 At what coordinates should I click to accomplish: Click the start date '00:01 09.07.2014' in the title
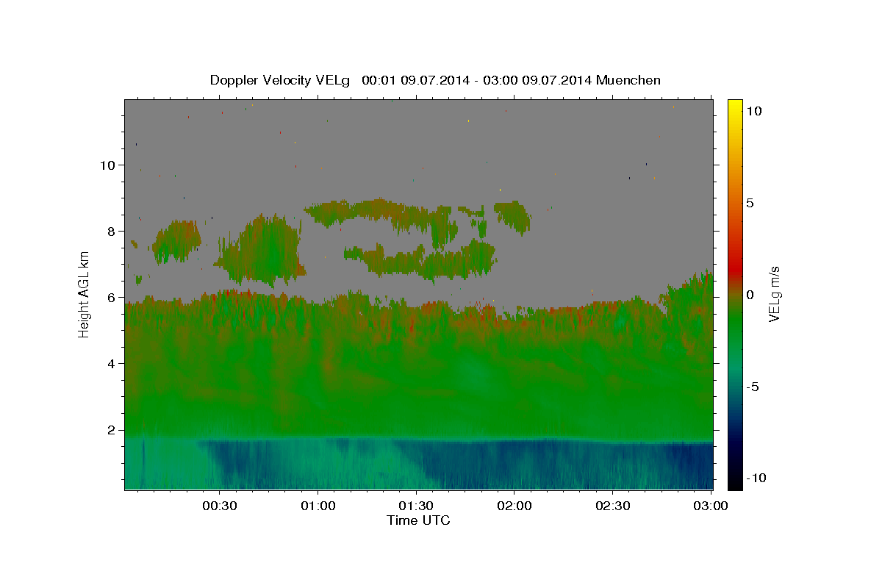415,80
